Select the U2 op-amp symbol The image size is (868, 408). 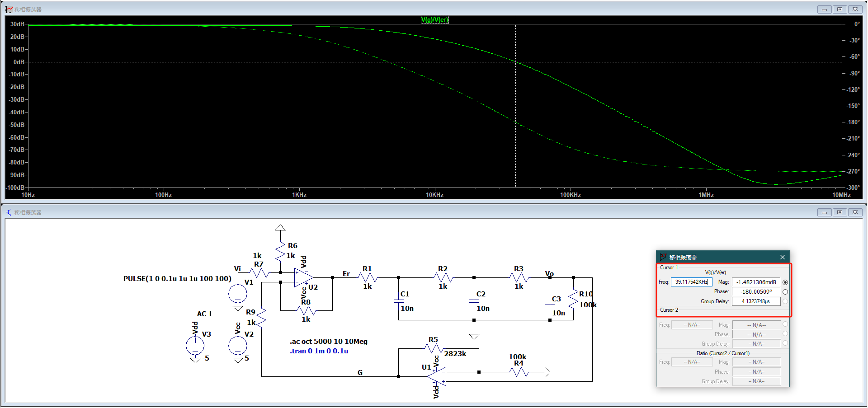303,277
